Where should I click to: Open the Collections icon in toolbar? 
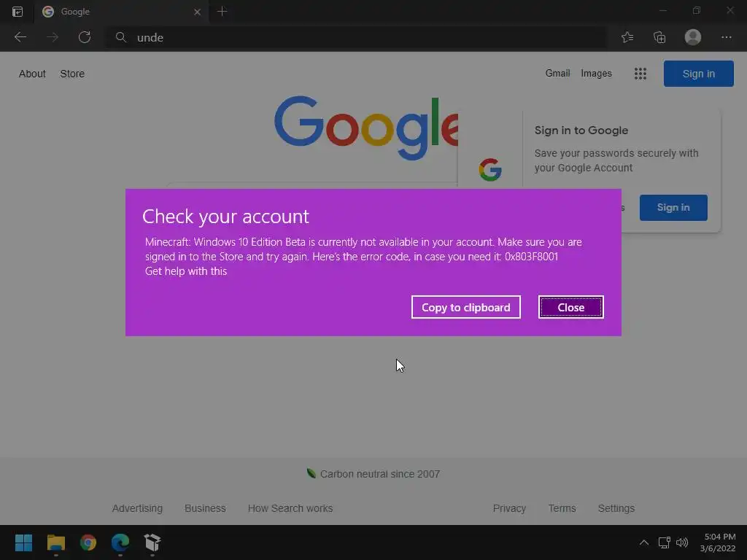coord(659,37)
